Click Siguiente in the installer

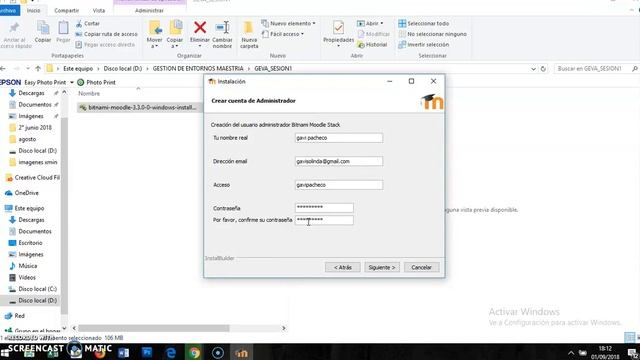(x=382, y=267)
